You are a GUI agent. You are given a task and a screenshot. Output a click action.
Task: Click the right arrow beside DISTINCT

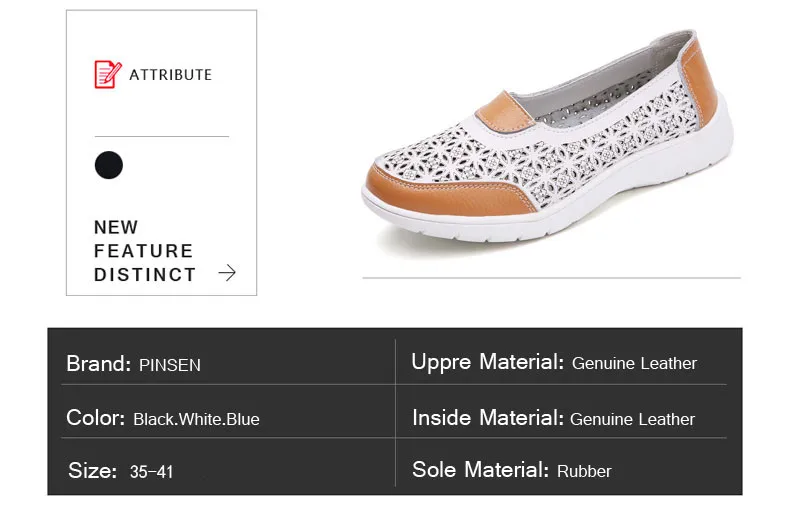[227, 273]
